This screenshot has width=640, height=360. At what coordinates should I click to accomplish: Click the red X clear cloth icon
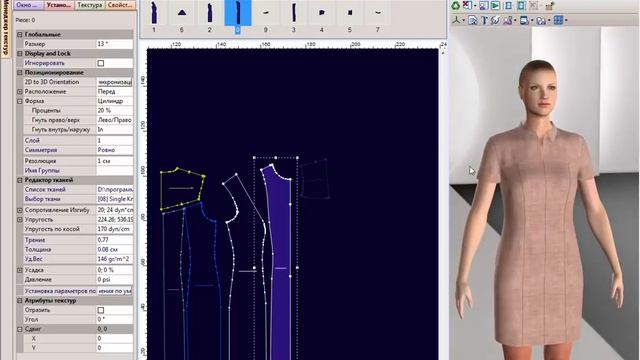click(467, 6)
